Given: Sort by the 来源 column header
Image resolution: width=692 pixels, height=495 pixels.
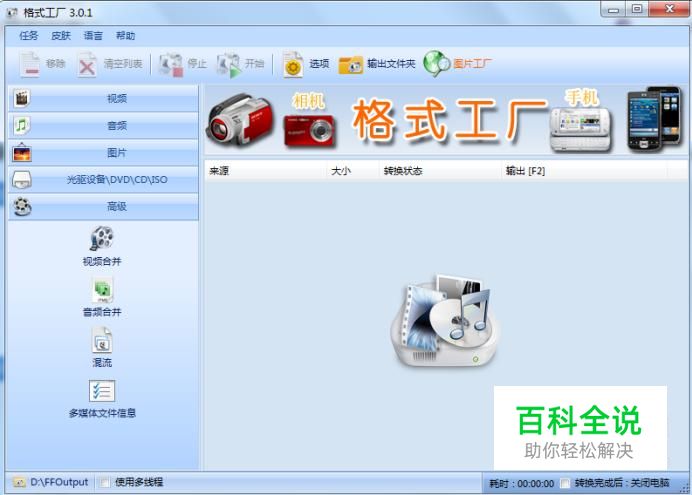Looking at the screenshot, I should [266, 171].
